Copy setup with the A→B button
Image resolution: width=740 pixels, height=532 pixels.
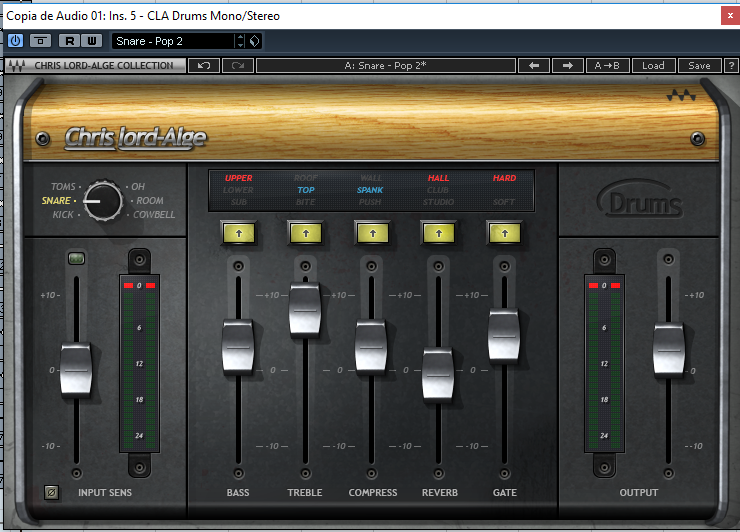(x=607, y=66)
